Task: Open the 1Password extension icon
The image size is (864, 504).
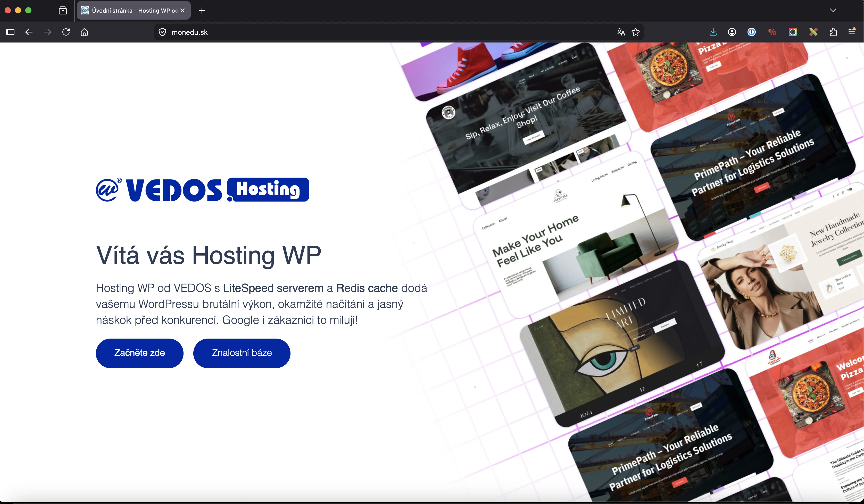Action: [x=752, y=32]
